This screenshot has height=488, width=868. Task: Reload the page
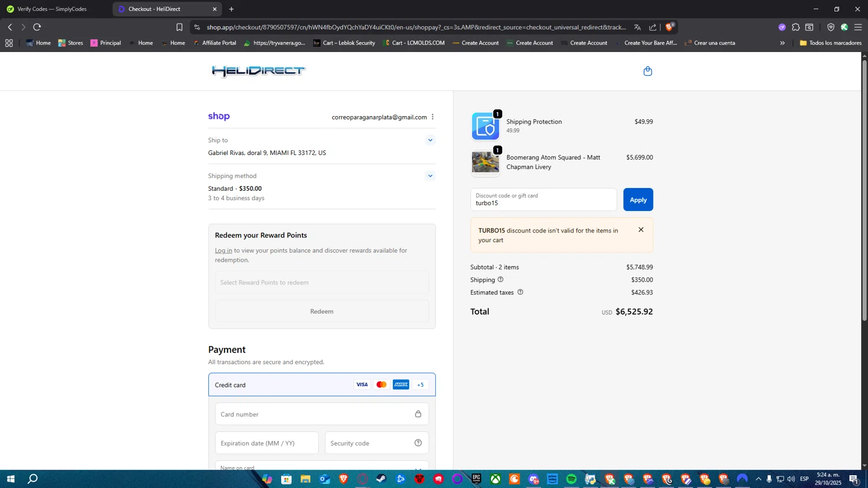point(37,27)
